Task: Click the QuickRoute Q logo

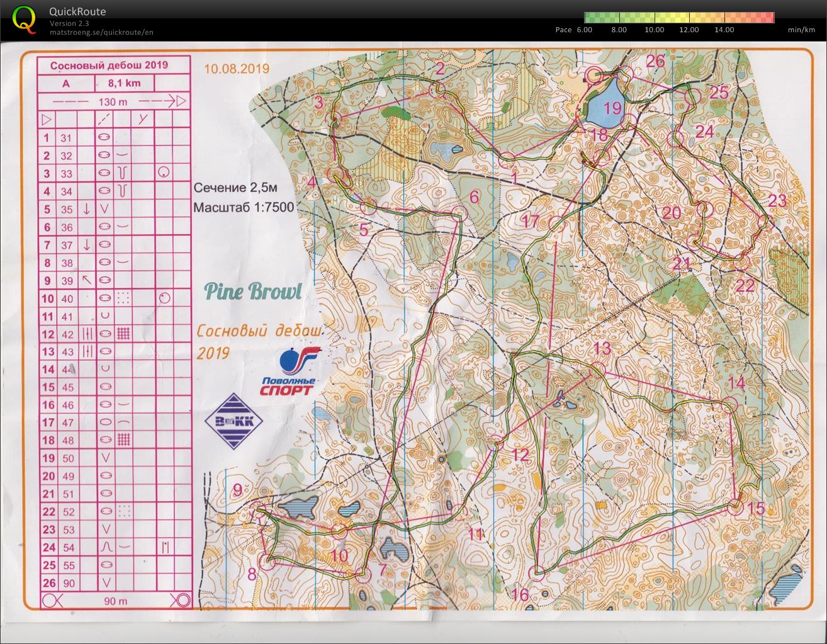Action: click(x=24, y=19)
